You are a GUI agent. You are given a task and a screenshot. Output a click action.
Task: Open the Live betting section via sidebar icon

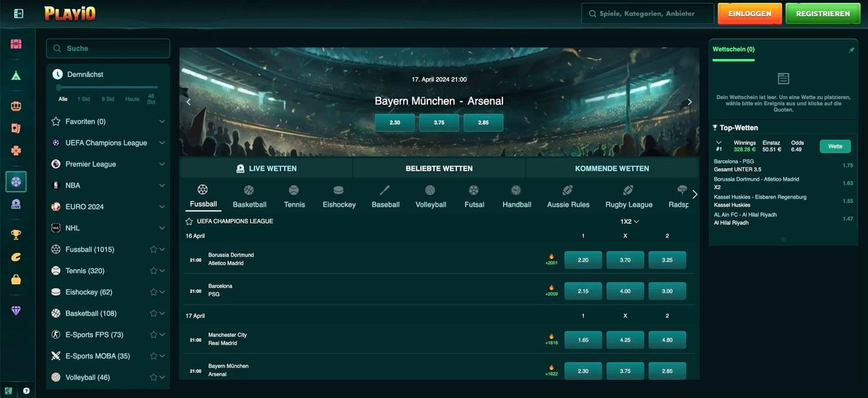[x=18, y=203]
